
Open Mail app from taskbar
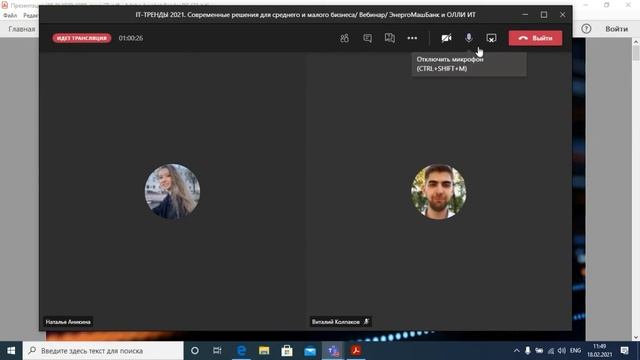pyautogui.click(x=310, y=351)
